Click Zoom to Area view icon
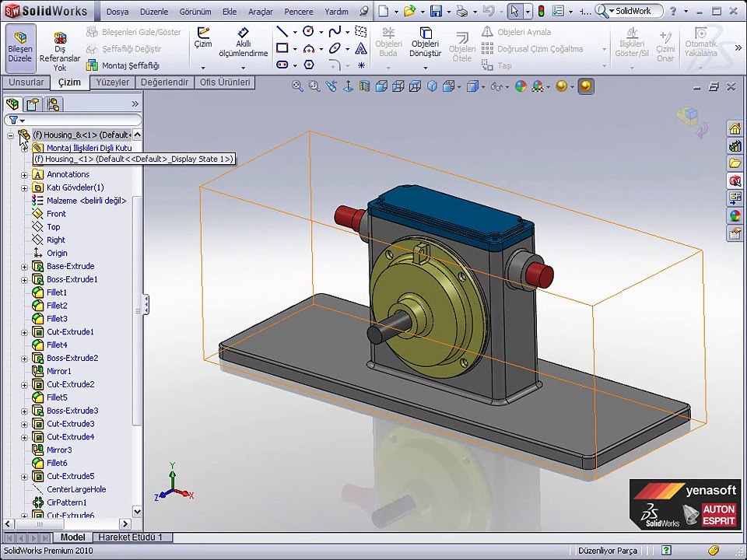This screenshot has height=560, width=747. [314, 86]
